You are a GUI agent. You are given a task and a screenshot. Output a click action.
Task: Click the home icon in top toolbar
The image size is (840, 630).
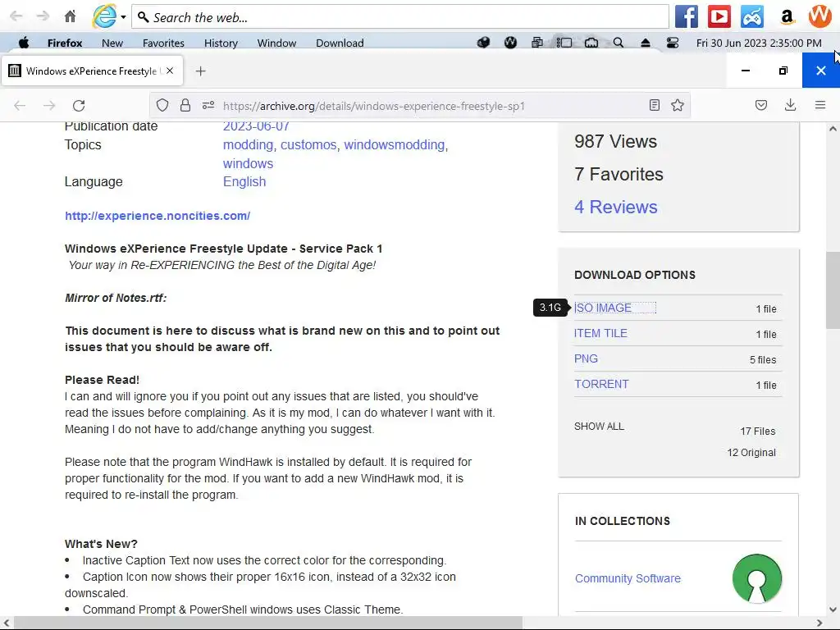pyautogui.click(x=71, y=16)
